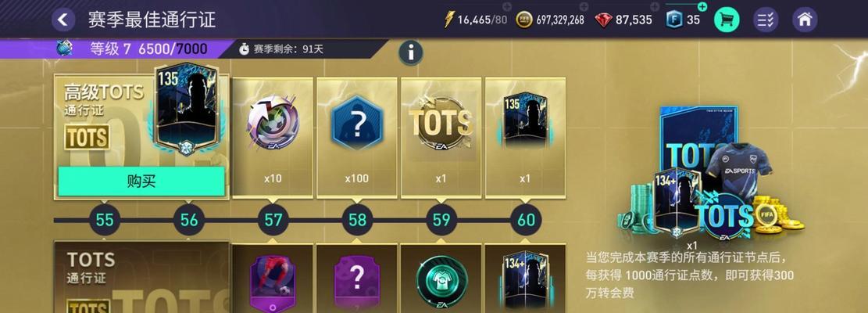
Task: Open the purple mystery free reward
Action: 357,278
